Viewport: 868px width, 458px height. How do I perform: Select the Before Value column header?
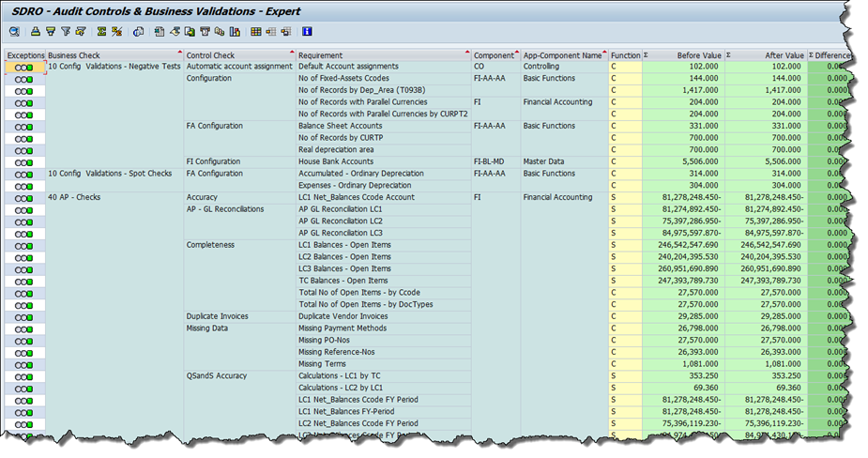[x=684, y=55]
